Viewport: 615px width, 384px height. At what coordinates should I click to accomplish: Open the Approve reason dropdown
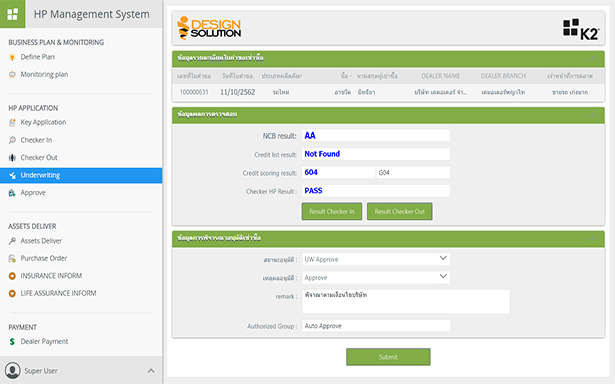(376, 277)
